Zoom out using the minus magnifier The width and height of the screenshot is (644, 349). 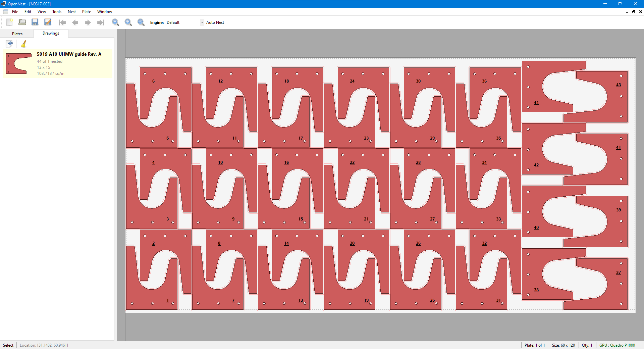(115, 22)
